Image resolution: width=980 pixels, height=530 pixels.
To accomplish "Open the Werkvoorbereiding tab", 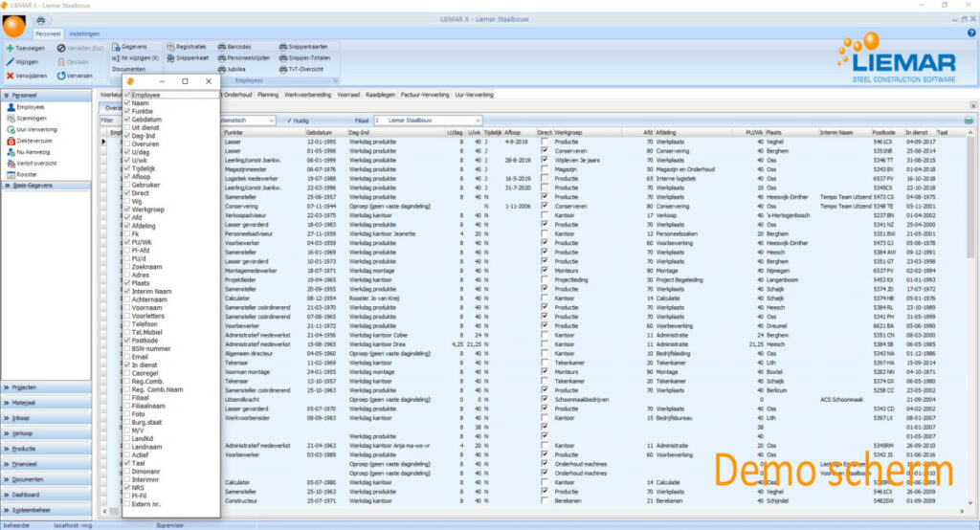I will pos(307,95).
